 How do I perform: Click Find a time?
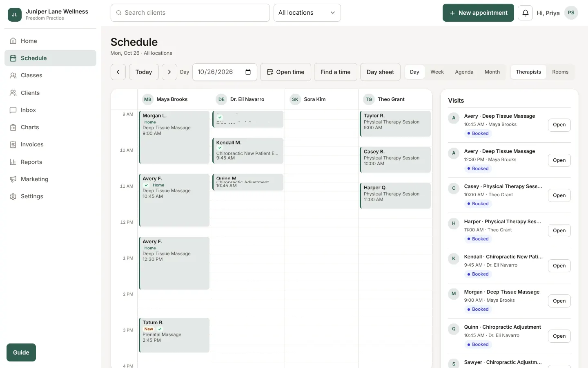335,72
